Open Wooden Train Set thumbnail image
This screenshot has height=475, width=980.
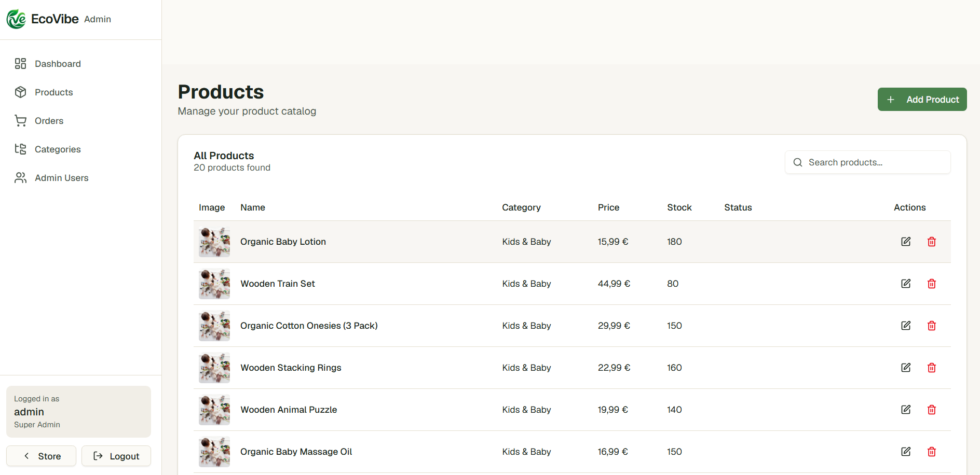(x=214, y=284)
